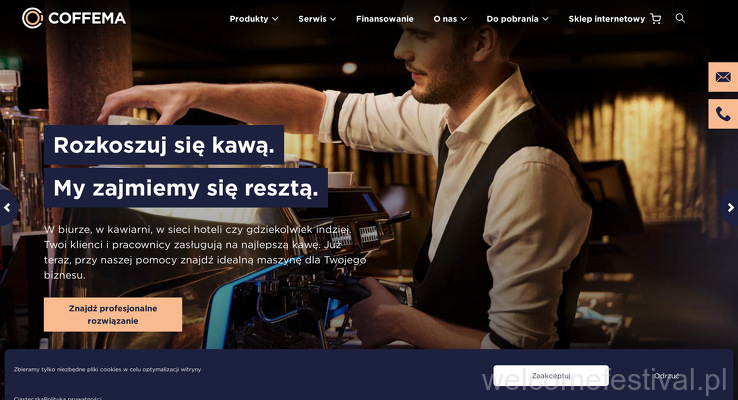738x400 pixels.
Task: Accept cookies with Zaakceptuj button
Action: 551,376
